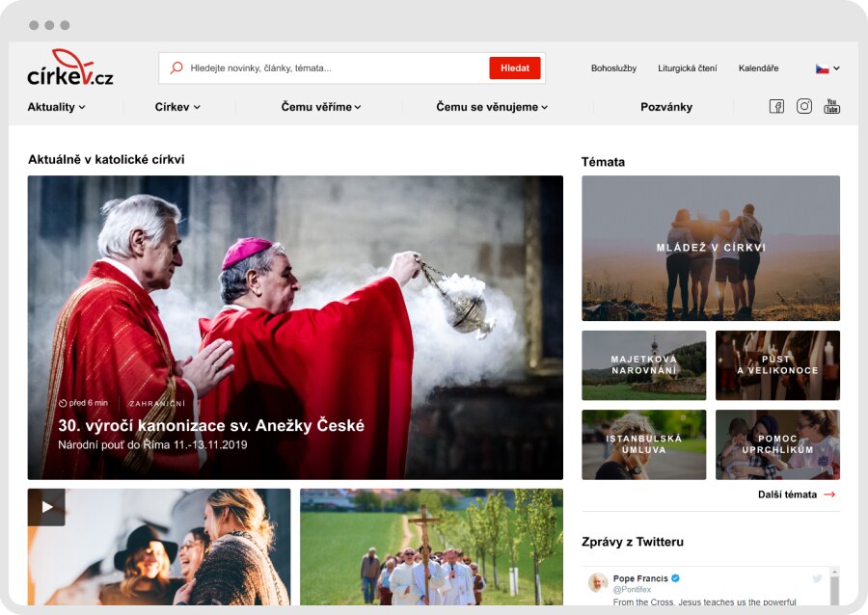Click the search magnifier icon
The image size is (868, 615).
click(x=176, y=68)
